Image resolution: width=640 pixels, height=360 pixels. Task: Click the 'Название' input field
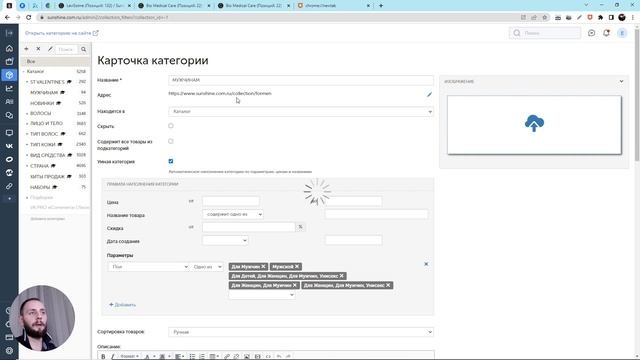coord(301,80)
